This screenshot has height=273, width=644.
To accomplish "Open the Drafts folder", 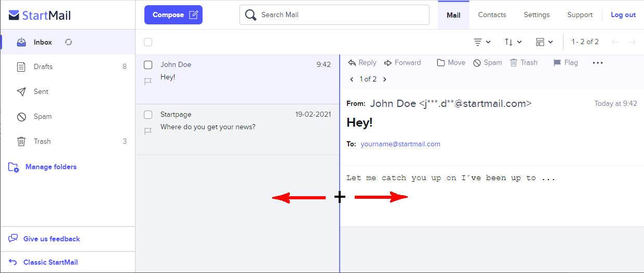I will point(68,66).
